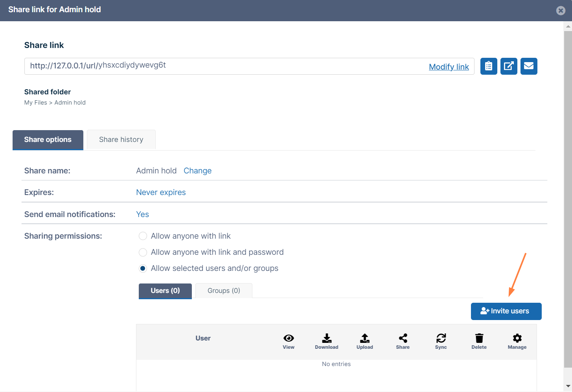Select Allow anyone with link option
572x392 pixels.
point(143,236)
